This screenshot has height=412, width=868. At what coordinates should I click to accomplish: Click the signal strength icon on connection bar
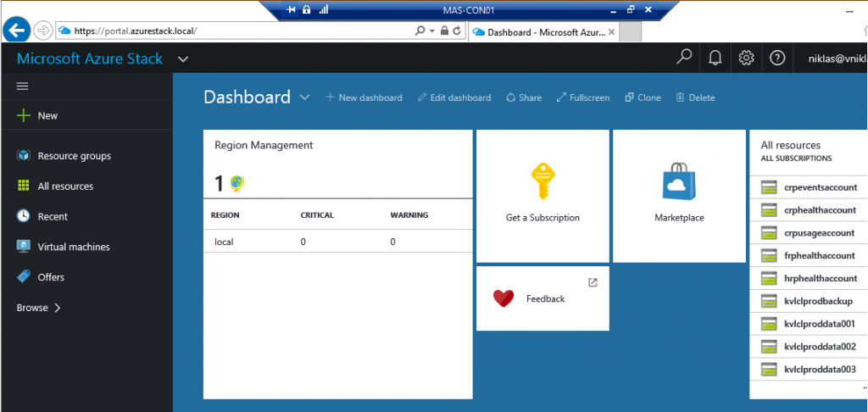click(323, 10)
